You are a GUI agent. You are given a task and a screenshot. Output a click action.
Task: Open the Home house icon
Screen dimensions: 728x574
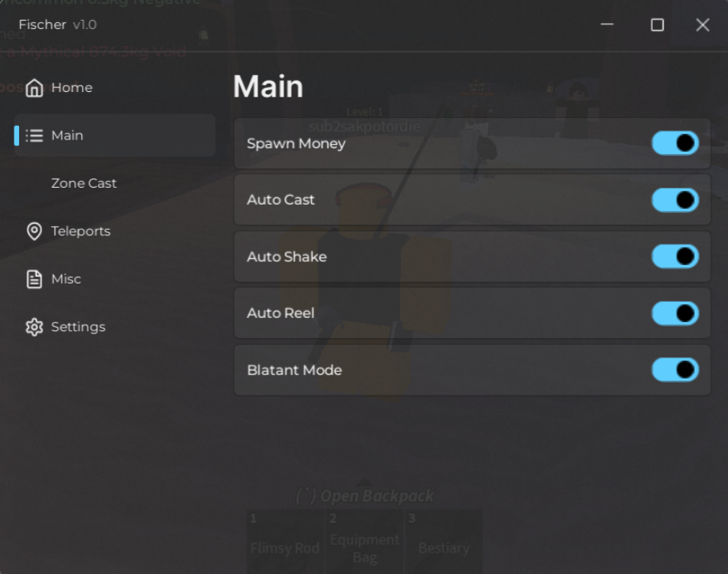(34, 87)
